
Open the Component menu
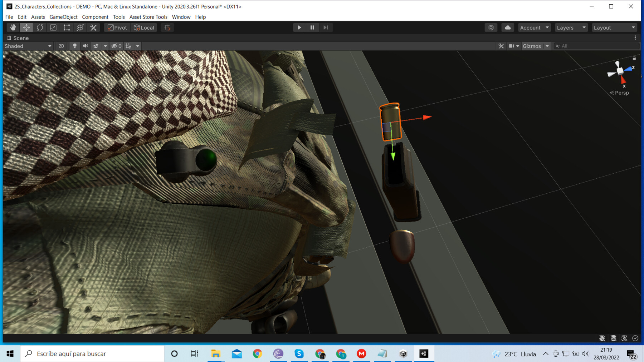coord(95,17)
